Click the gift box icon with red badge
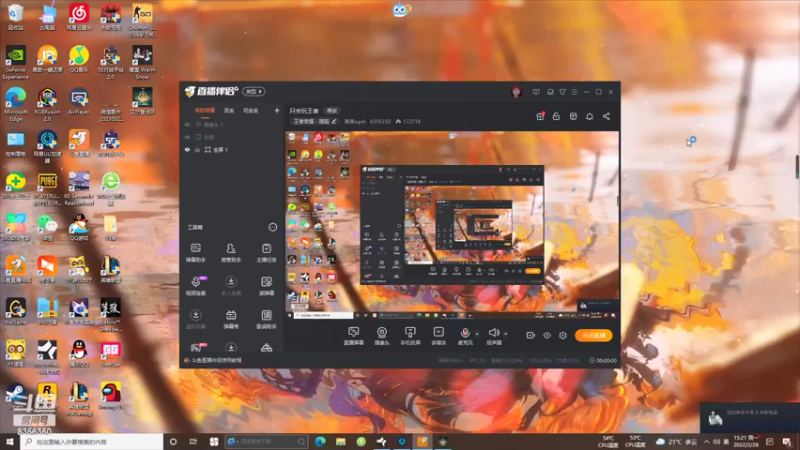 pos(540,116)
